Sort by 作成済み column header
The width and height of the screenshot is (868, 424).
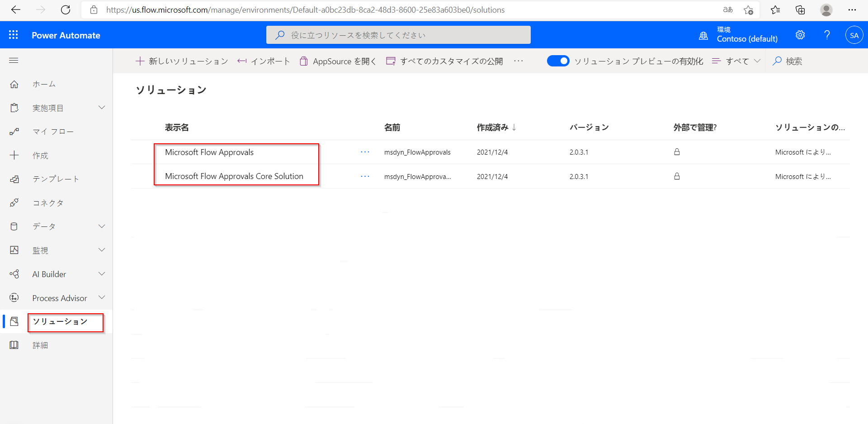[x=496, y=127]
